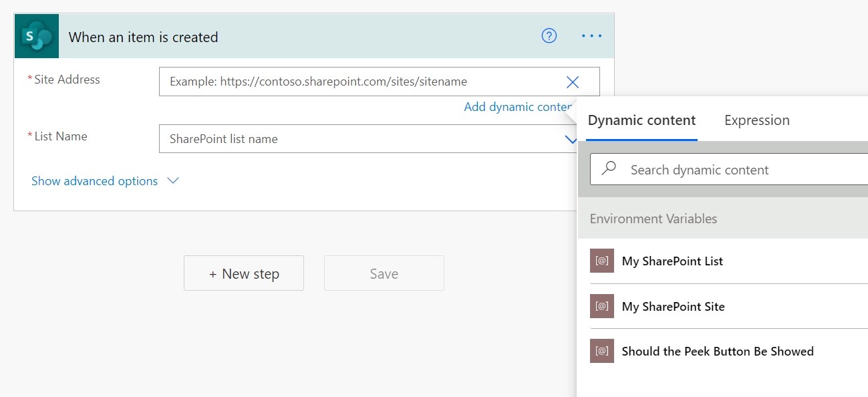Click the Show advanced options link
This screenshot has height=397, width=868.
pos(95,181)
